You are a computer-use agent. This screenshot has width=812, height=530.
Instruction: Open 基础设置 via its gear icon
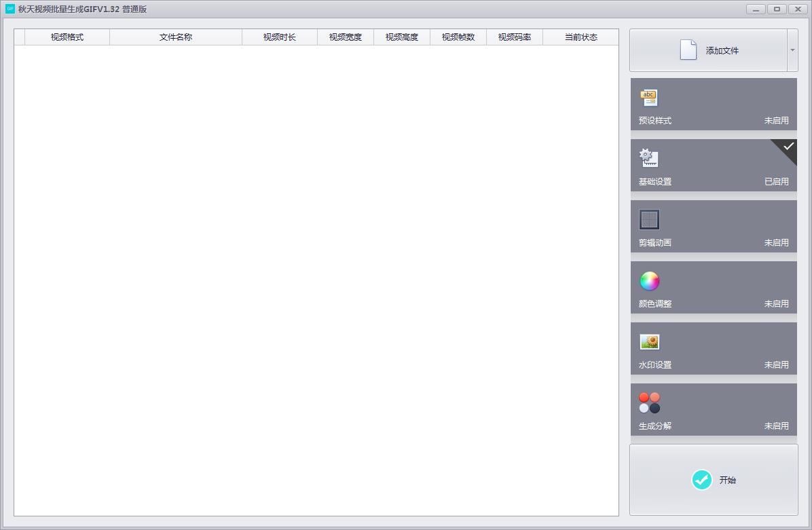[x=648, y=158]
